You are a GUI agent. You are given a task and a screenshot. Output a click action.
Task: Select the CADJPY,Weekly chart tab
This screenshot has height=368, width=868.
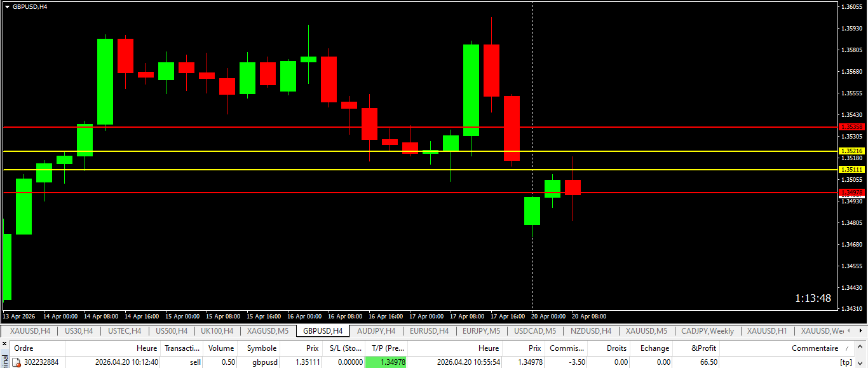pos(707,331)
